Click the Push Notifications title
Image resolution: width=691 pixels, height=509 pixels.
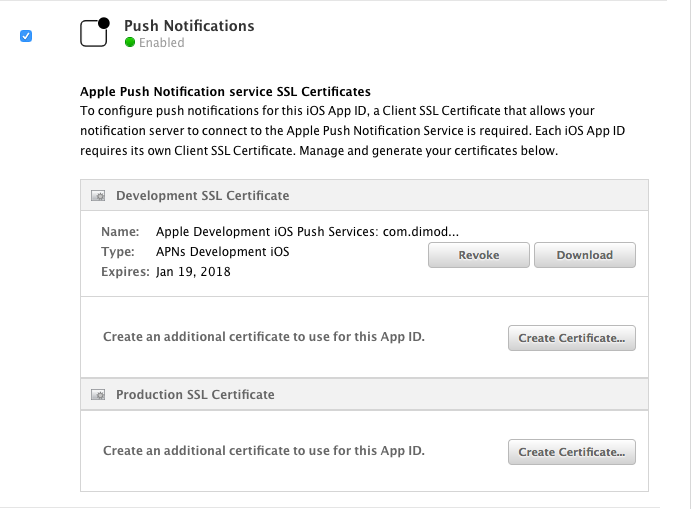tap(189, 26)
